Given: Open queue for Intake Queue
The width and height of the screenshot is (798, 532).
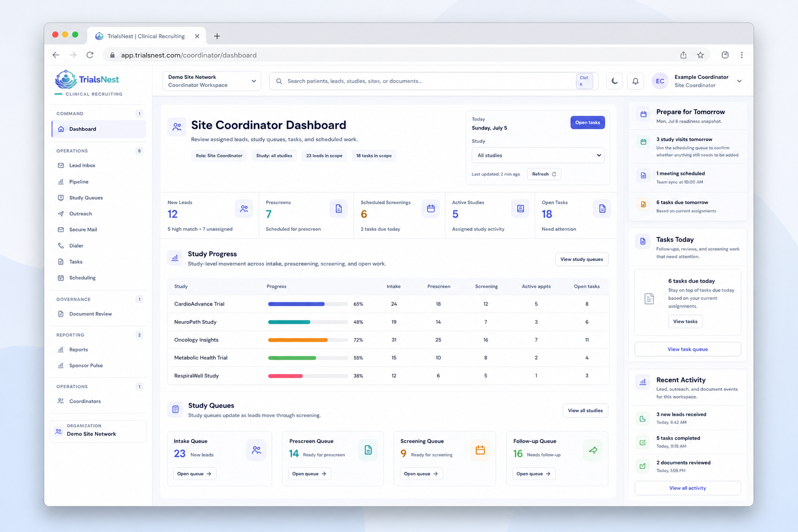Looking at the screenshot, I should coord(194,474).
